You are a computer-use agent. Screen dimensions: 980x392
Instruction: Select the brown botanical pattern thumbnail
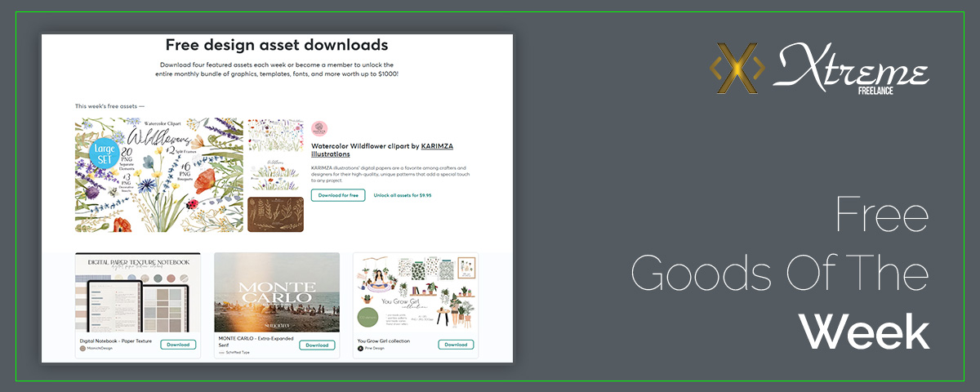coord(275,214)
